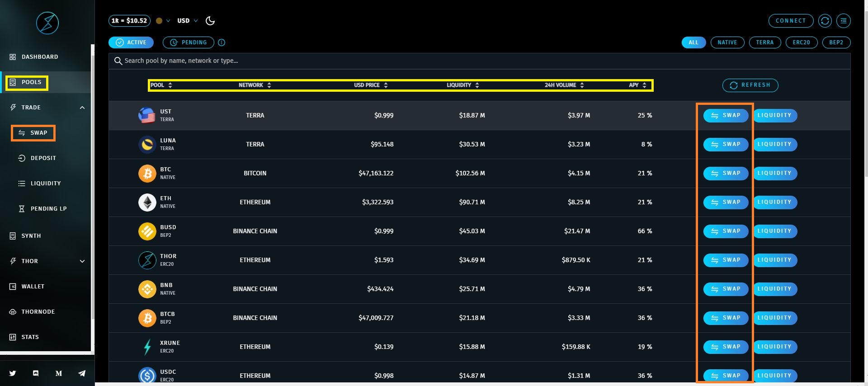Click the THOR pool token icon
This screenshot has height=386, width=868.
147,260
